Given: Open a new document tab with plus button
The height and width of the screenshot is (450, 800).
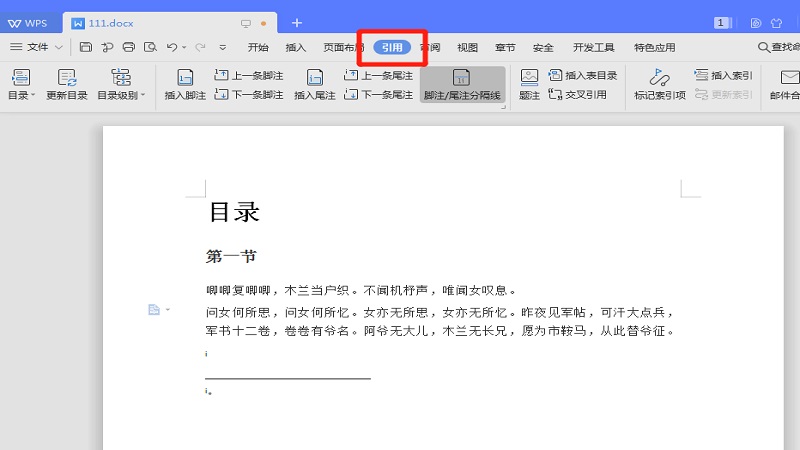Looking at the screenshot, I should [296, 22].
